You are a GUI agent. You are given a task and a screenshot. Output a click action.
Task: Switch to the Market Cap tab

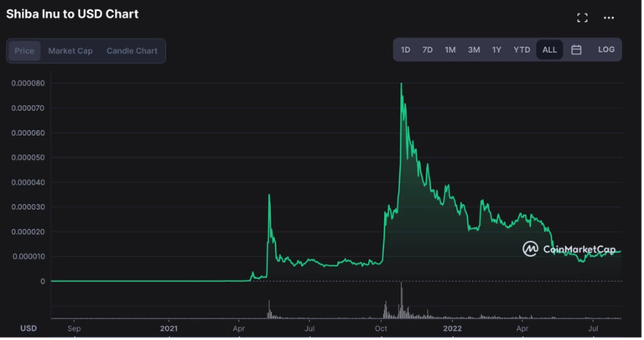(70, 51)
